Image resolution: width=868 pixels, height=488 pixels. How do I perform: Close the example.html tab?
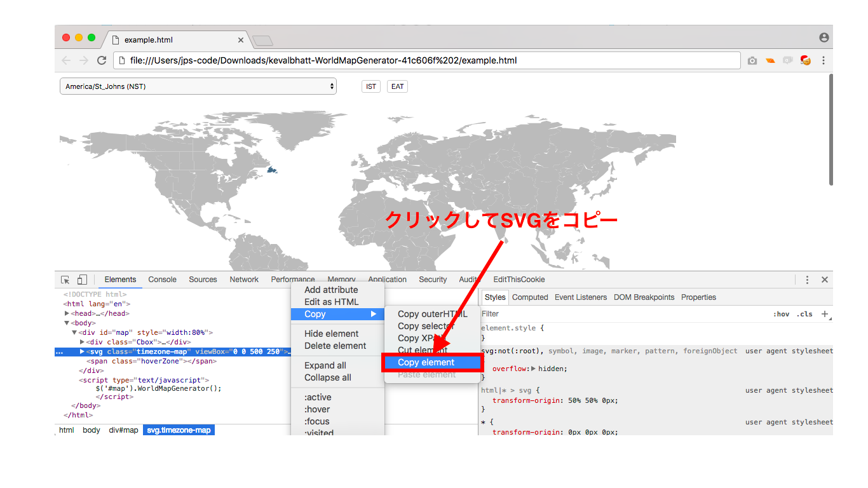241,40
